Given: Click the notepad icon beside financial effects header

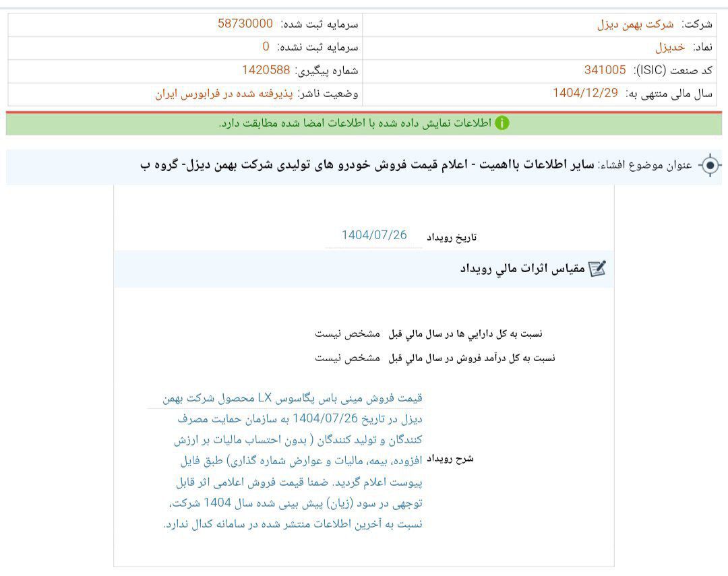Looking at the screenshot, I should tap(597, 269).
